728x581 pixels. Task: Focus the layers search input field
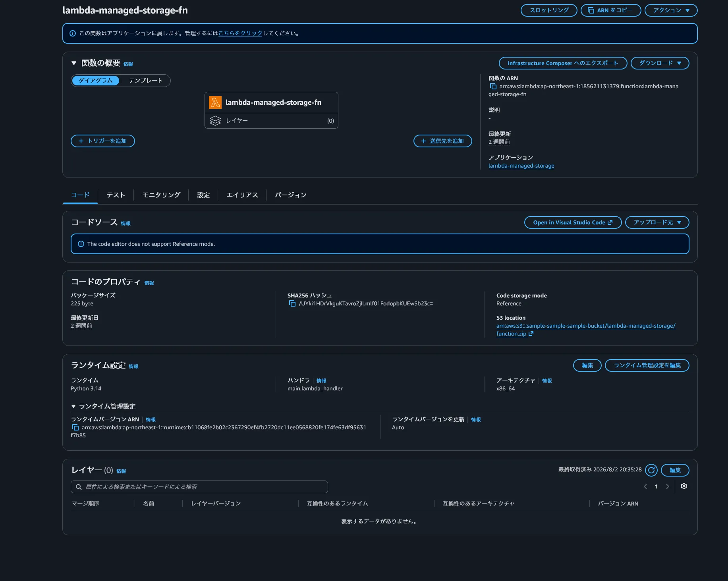(199, 487)
